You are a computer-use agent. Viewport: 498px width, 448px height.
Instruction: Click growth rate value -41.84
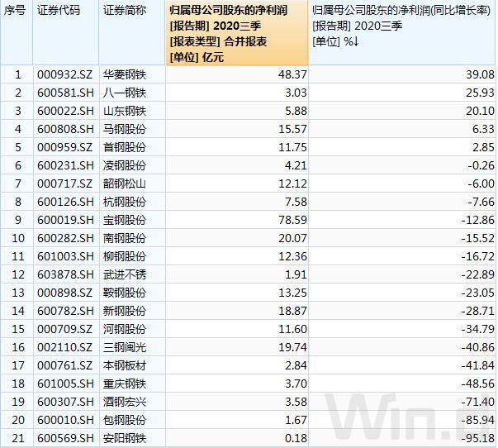[x=477, y=365]
